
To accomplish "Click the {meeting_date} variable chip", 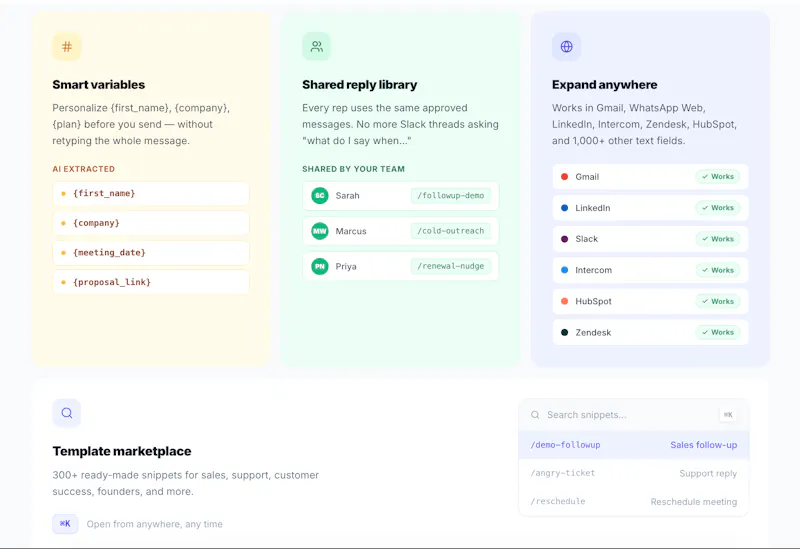I will [x=151, y=253].
